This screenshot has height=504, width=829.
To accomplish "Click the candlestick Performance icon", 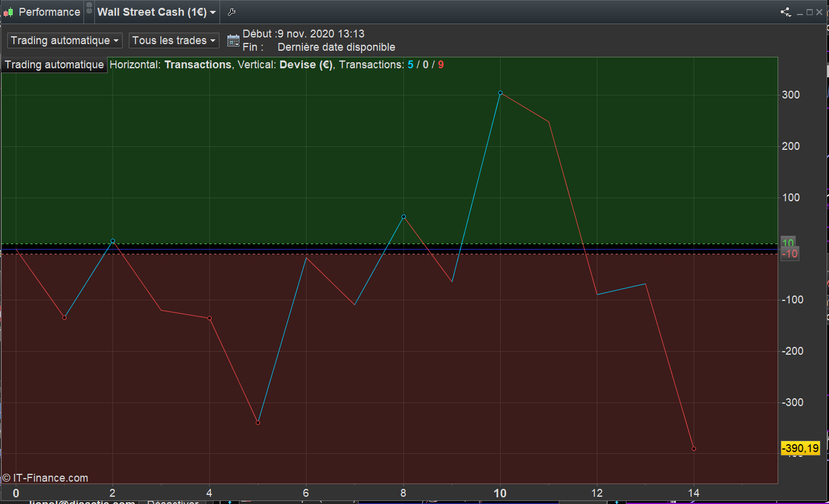I will coord(8,12).
